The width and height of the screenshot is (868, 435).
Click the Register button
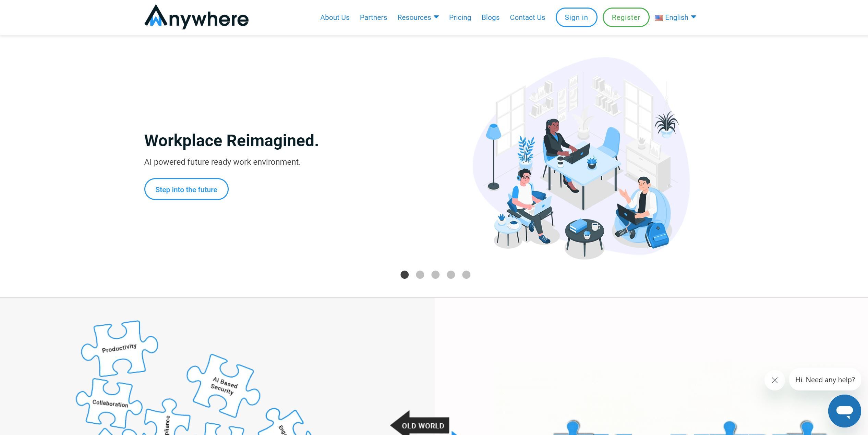626,17
